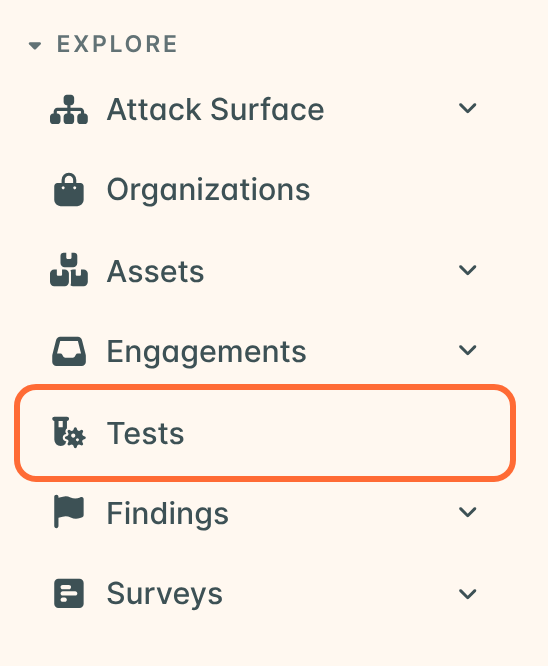Open the Engagements label
This screenshot has width=548, height=666.
tap(206, 353)
